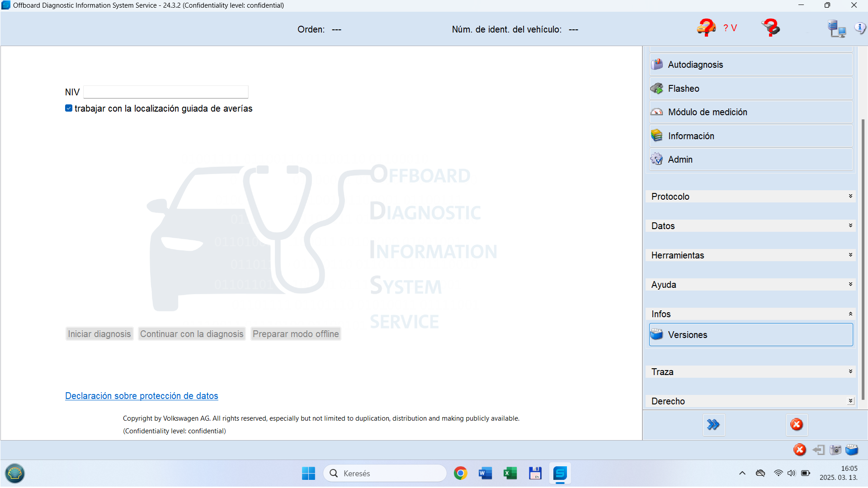Open the Windows Start menu

coord(308,474)
